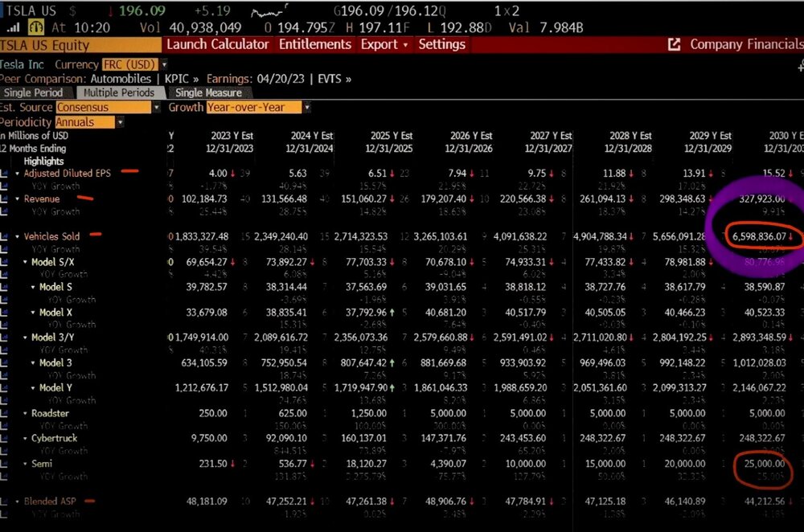Collapse the Adjusted Diluted EPS row
The width and height of the screenshot is (804, 532).
(x=17, y=174)
